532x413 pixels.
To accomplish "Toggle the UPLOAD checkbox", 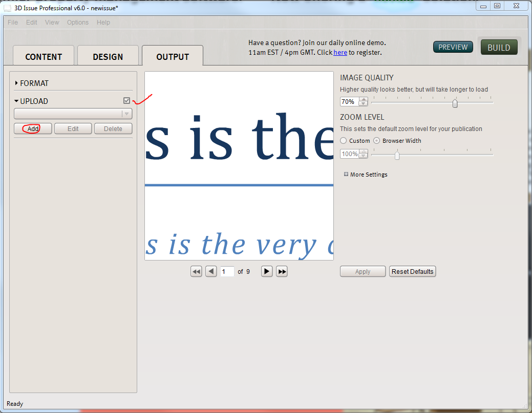I will (127, 101).
